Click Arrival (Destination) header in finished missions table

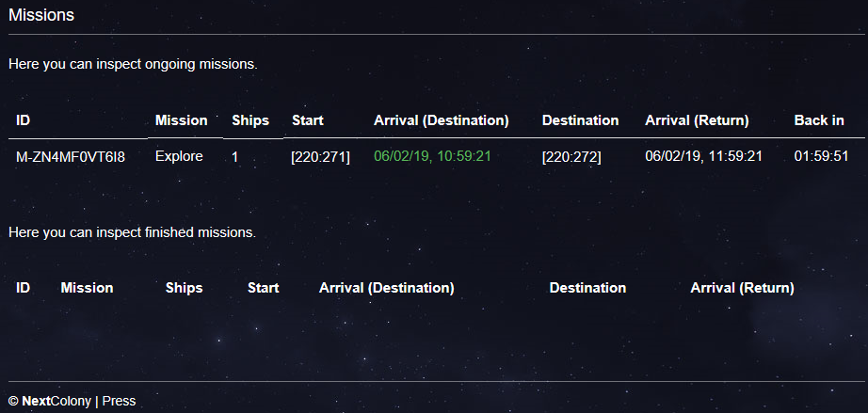pyautogui.click(x=387, y=288)
